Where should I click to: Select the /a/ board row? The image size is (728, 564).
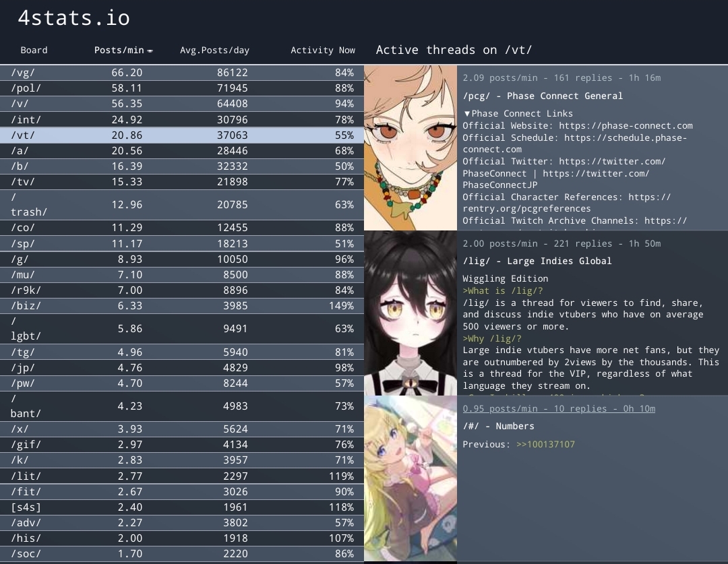tap(182, 150)
